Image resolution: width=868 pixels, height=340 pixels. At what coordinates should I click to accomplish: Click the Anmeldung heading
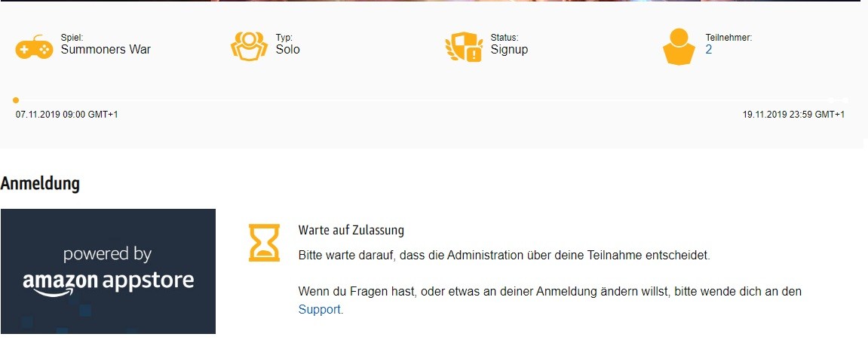coord(40,183)
